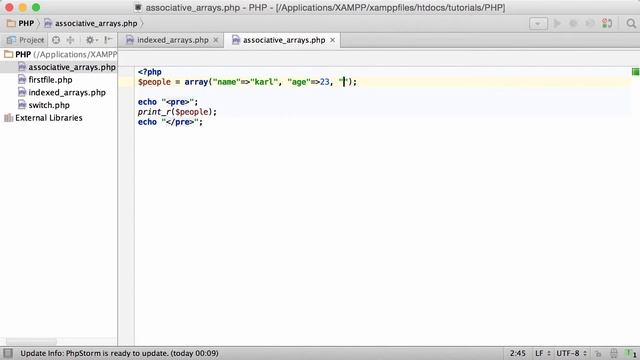640x360 pixels.
Task: Click the $people variable in the array line
Action: (x=154, y=82)
